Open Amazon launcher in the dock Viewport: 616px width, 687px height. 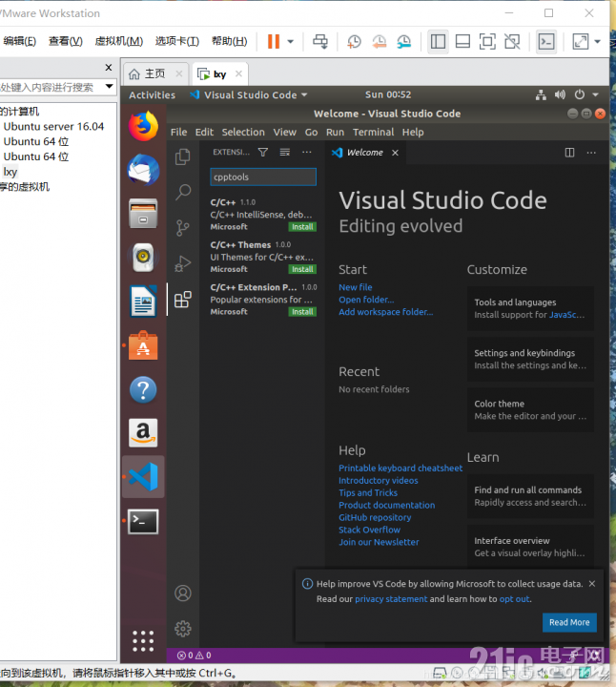143,433
